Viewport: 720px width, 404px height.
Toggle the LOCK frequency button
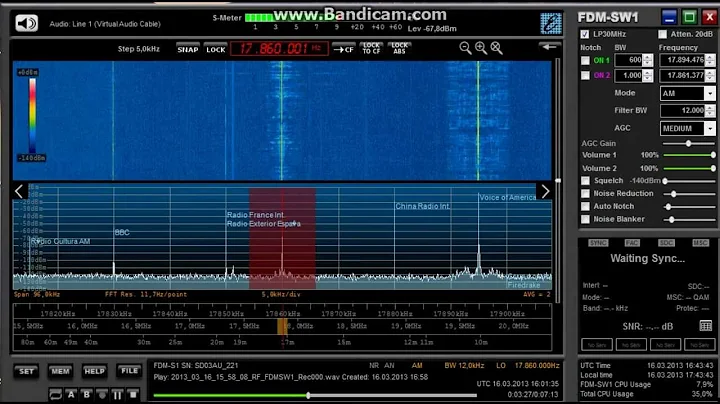click(x=215, y=49)
